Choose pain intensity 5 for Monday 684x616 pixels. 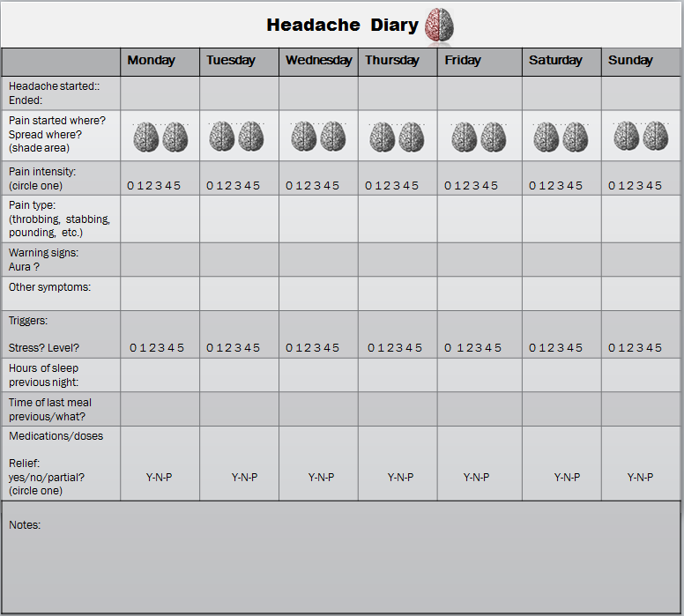pos(177,186)
